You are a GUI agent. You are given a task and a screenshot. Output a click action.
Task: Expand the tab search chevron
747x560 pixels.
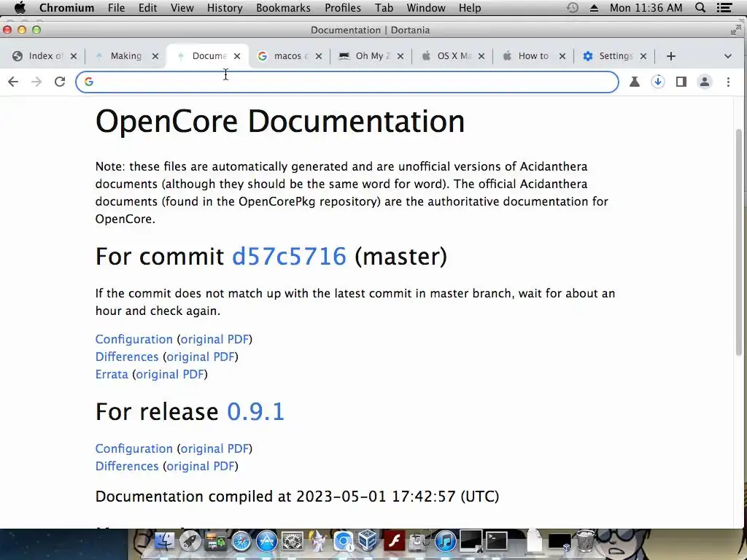[x=728, y=56]
